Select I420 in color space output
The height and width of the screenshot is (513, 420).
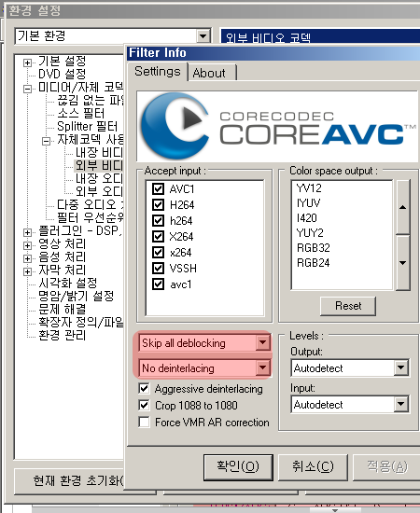point(307,218)
